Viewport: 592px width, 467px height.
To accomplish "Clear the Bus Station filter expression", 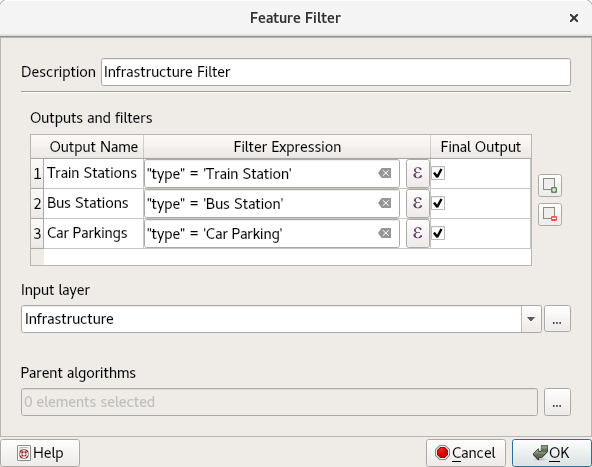I will [x=385, y=203].
